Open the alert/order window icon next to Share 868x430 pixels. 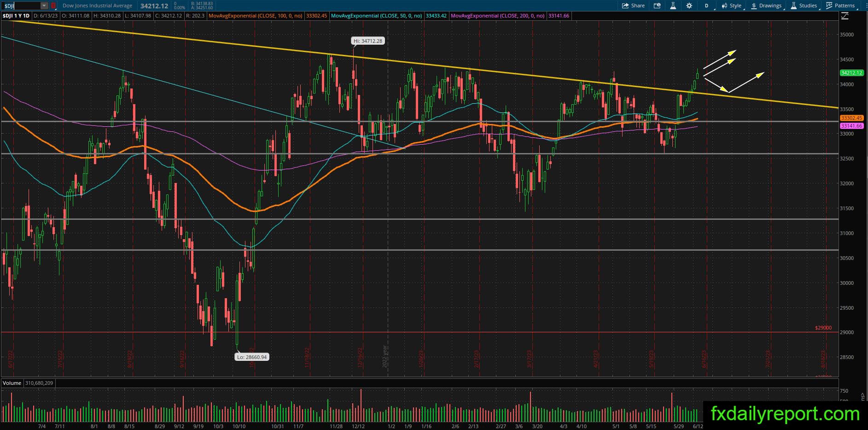click(x=657, y=6)
